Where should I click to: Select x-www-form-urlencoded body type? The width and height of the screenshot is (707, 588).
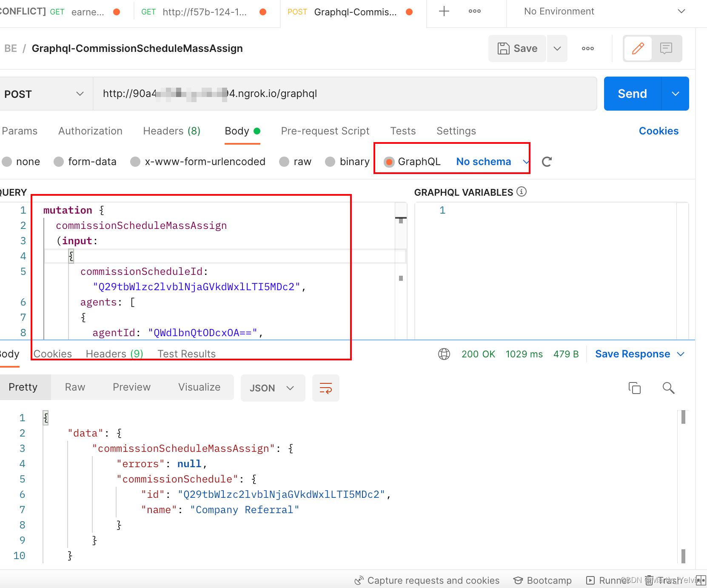(x=198, y=162)
